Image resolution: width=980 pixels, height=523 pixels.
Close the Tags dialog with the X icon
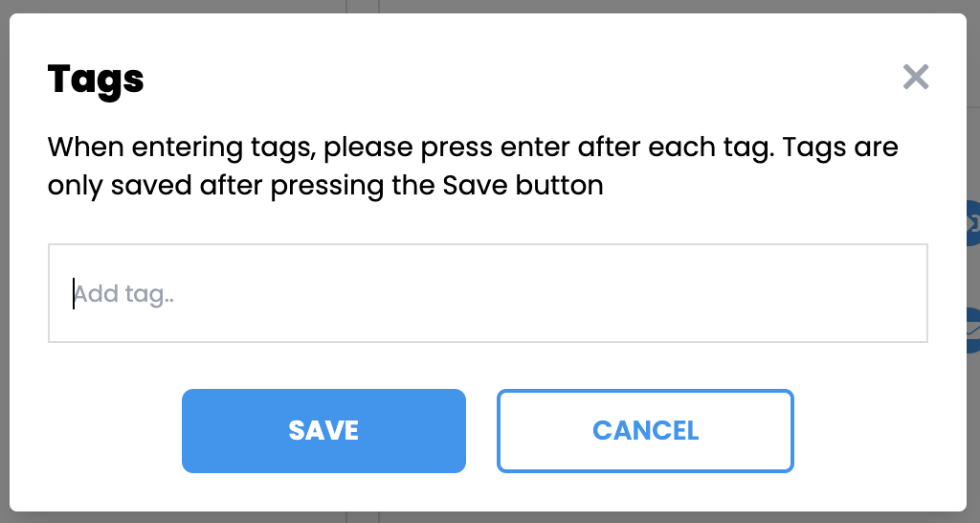916,77
